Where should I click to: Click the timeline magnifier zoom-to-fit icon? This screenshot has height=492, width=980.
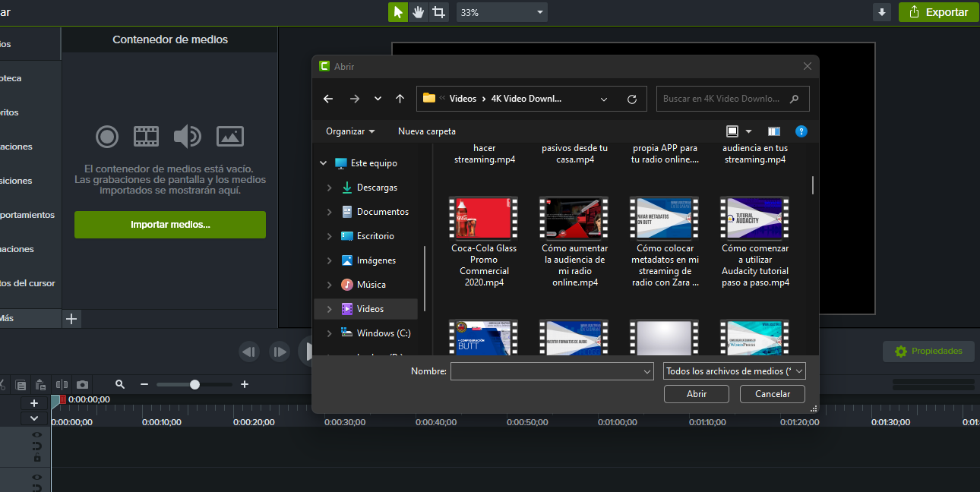[x=120, y=385]
